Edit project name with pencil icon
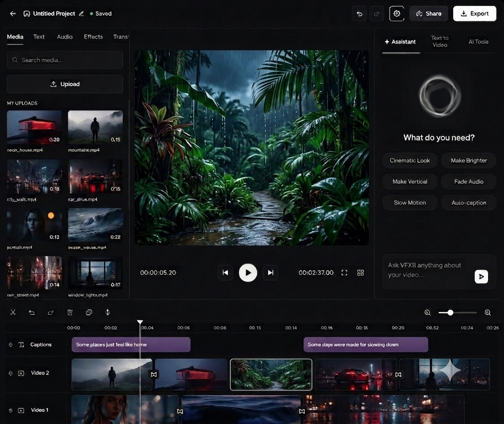Viewport: 504px width, 424px height. [x=82, y=13]
